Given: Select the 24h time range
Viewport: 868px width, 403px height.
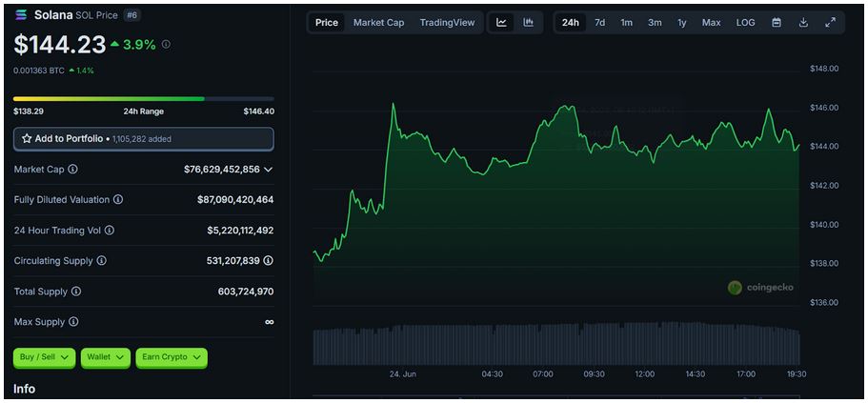Looking at the screenshot, I should (x=570, y=23).
